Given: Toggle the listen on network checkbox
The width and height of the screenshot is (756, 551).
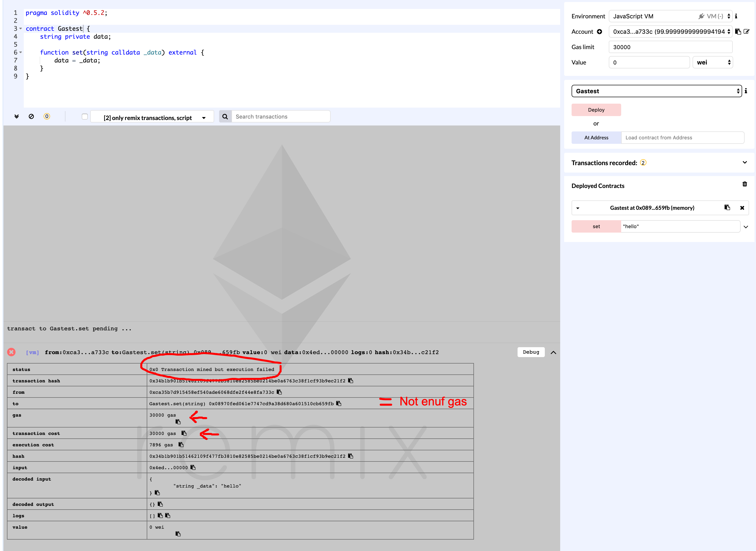Looking at the screenshot, I should point(85,116).
